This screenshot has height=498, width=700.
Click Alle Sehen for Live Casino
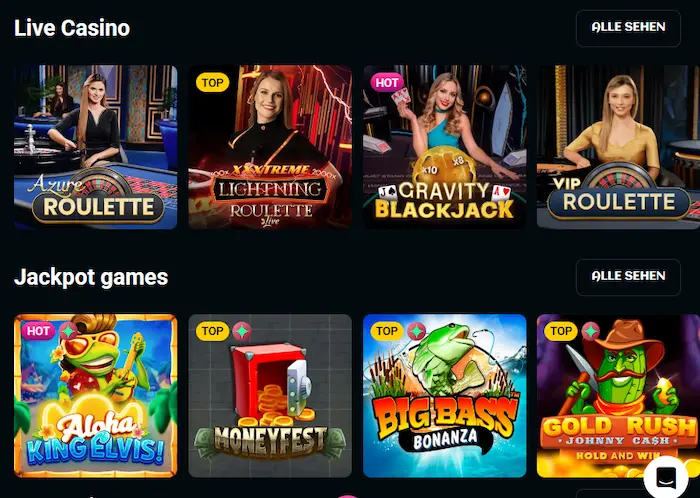coord(628,28)
